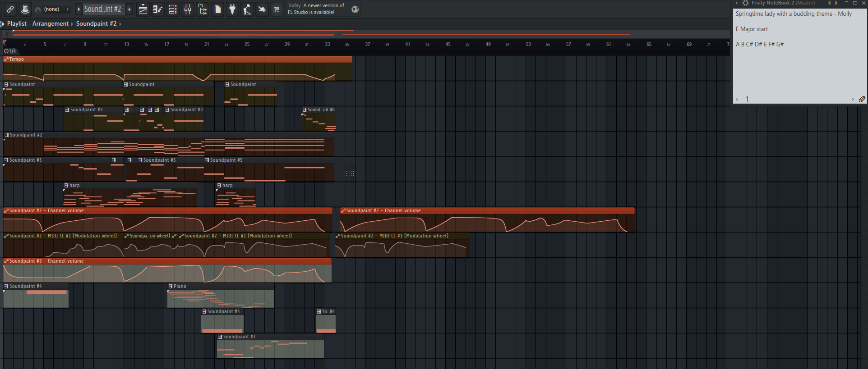Click the Soundpaint #2 breadcrumb item
This screenshot has height=369, width=868.
click(96, 23)
